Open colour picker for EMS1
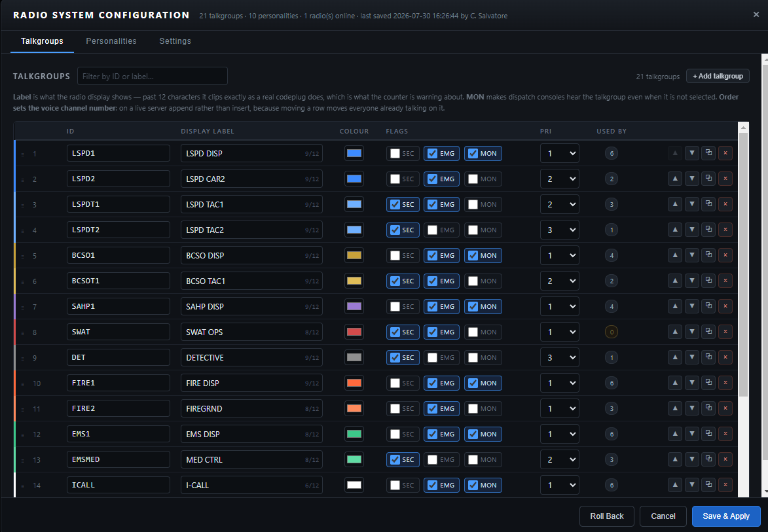This screenshot has width=768, height=532. 354,434
